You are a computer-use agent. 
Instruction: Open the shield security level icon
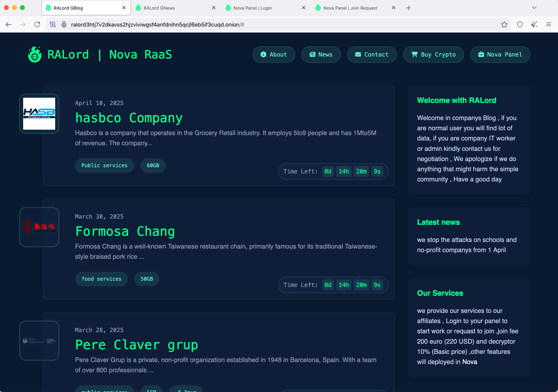(x=520, y=25)
